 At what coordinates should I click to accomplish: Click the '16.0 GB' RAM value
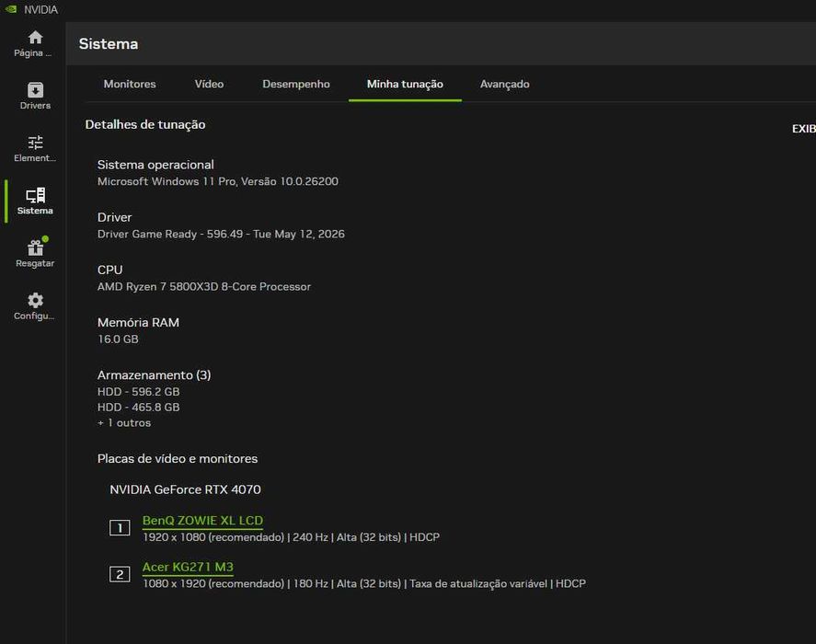click(118, 339)
